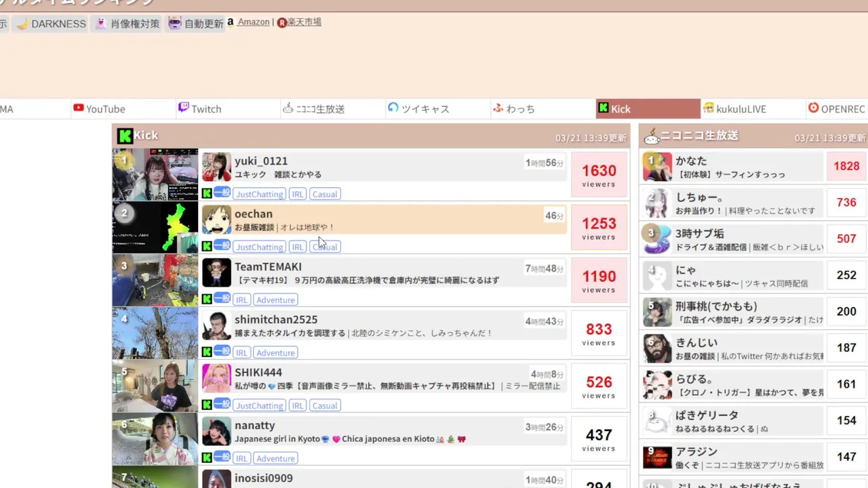The image size is (868, 488).
Task: Click oechan avatar icon
Action: 216,220
